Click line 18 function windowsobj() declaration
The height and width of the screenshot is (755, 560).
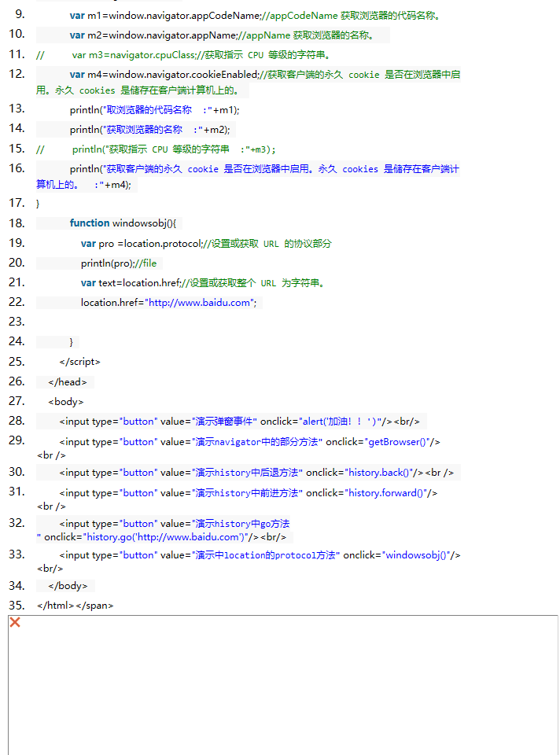pyautogui.click(x=123, y=223)
